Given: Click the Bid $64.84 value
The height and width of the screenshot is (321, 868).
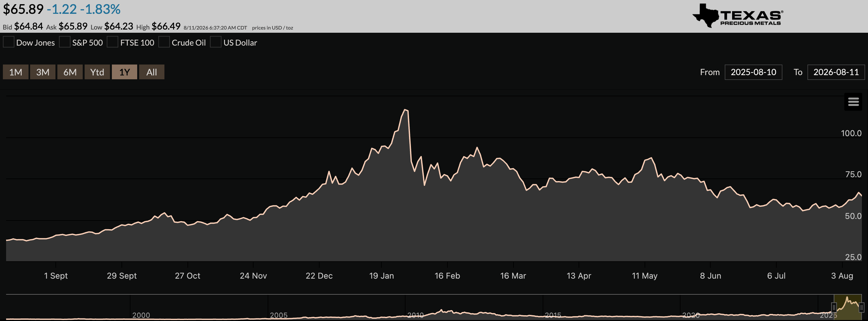Looking at the screenshot, I should click(x=29, y=26).
